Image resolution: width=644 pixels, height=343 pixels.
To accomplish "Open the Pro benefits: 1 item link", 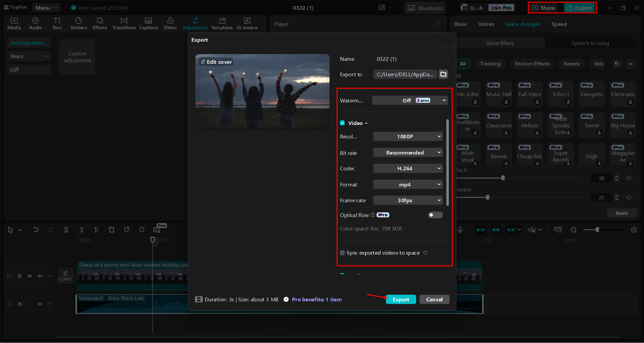I will 317,299.
